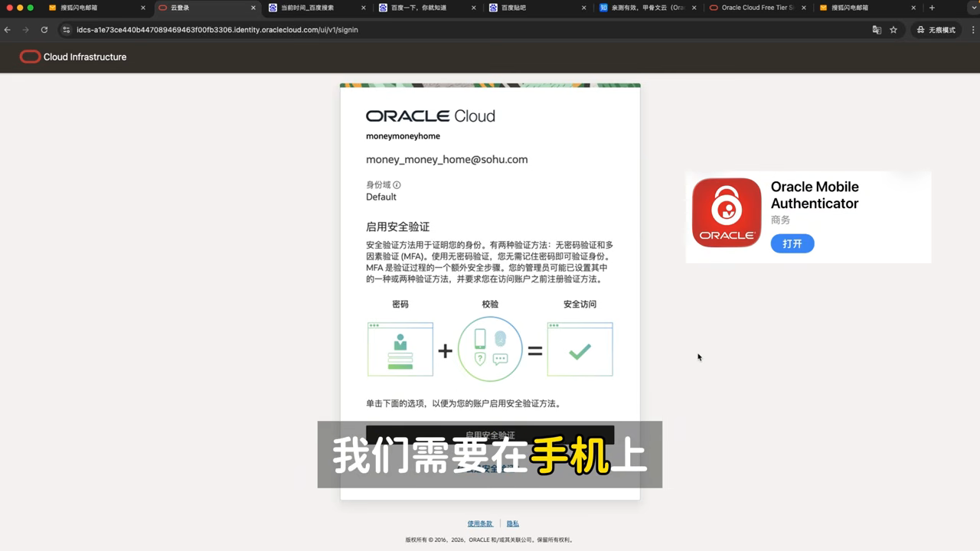980x551 pixels.
Task: Open the 使用条款 link
Action: point(480,523)
